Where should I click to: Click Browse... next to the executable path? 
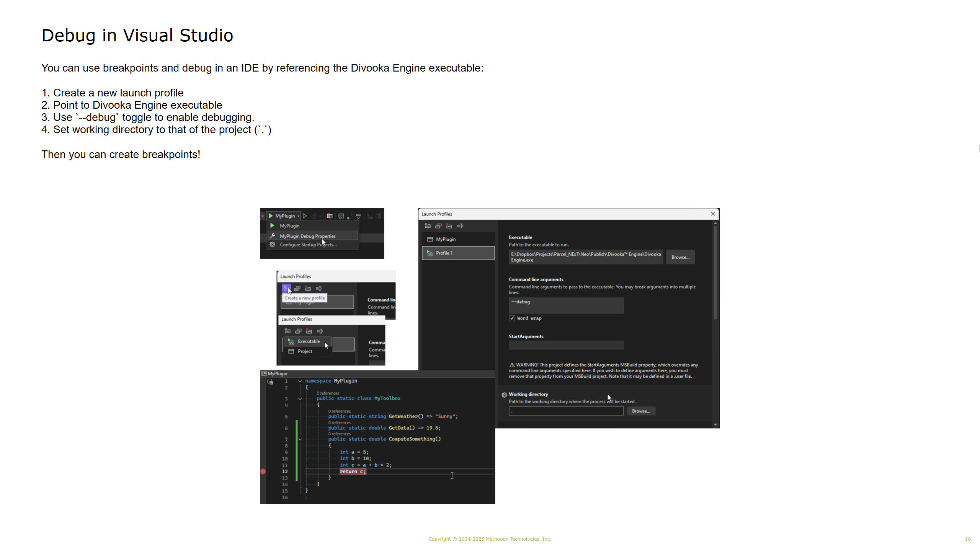(x=680, y=257)
